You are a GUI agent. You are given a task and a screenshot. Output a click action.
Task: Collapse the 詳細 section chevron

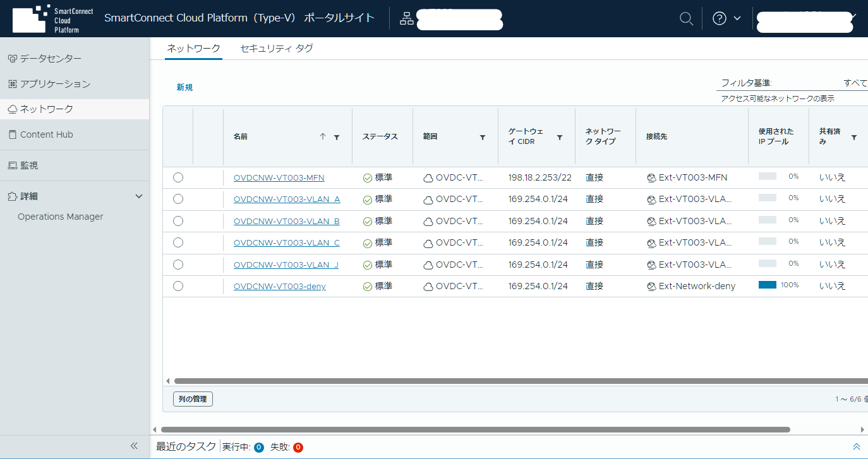click(140, 196)
